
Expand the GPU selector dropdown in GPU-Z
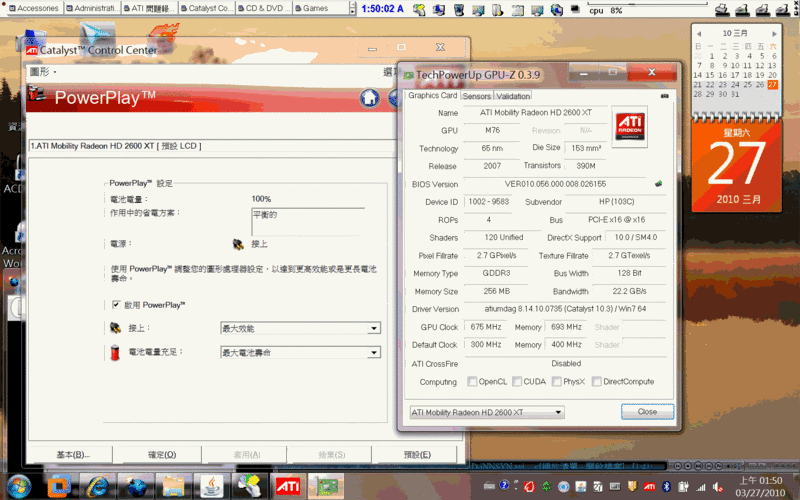(487, 412)
